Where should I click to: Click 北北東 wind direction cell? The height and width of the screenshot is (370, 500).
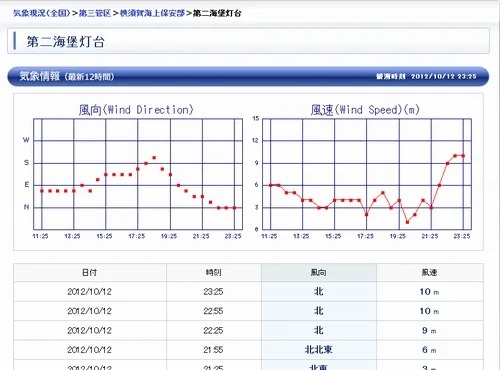tap(319, 350)
